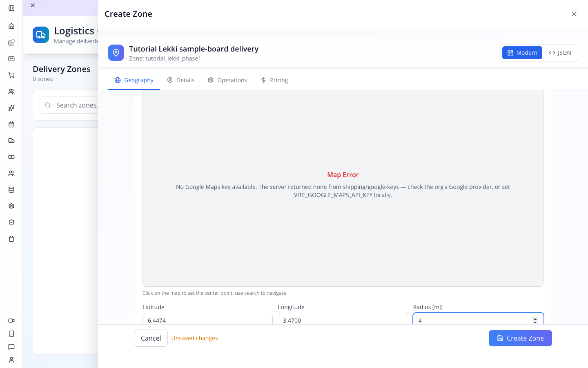
Task: Click the banknote payments sidebar icon
Action: pyautogui.click(x=11, y=157)
